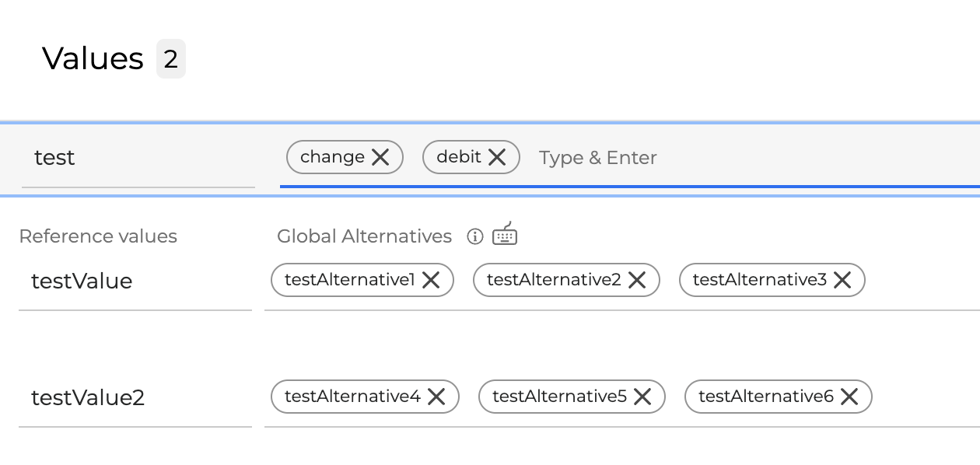Select the testAlternative5 chip text
Image resolution: width=980 pixels, height=465 pixels.
tap(559, 397)
